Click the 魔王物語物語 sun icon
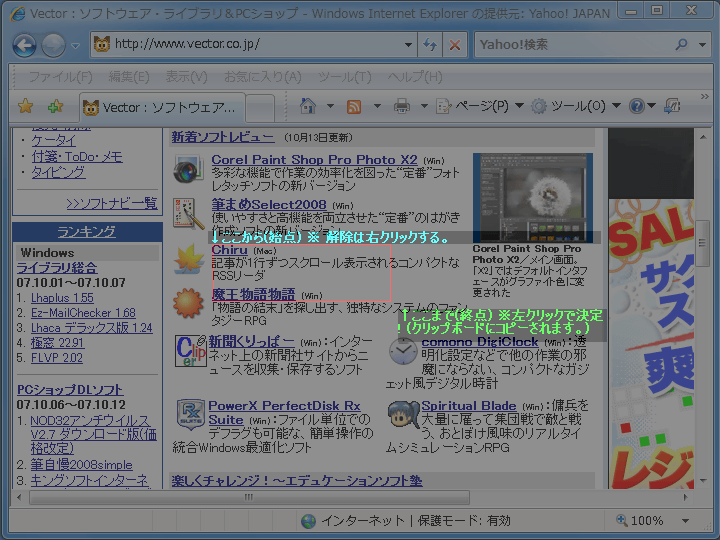The height and width of the screenshot is (540, 720). 188,303
